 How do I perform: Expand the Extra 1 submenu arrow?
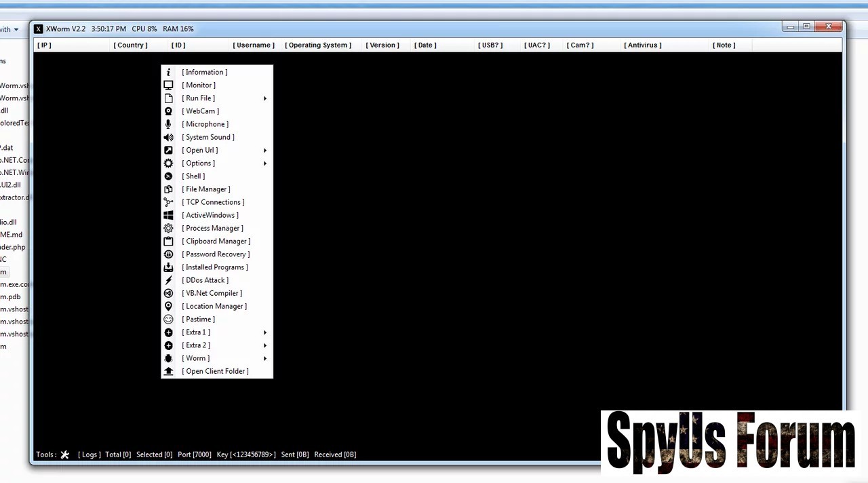[x=264, y=332]
